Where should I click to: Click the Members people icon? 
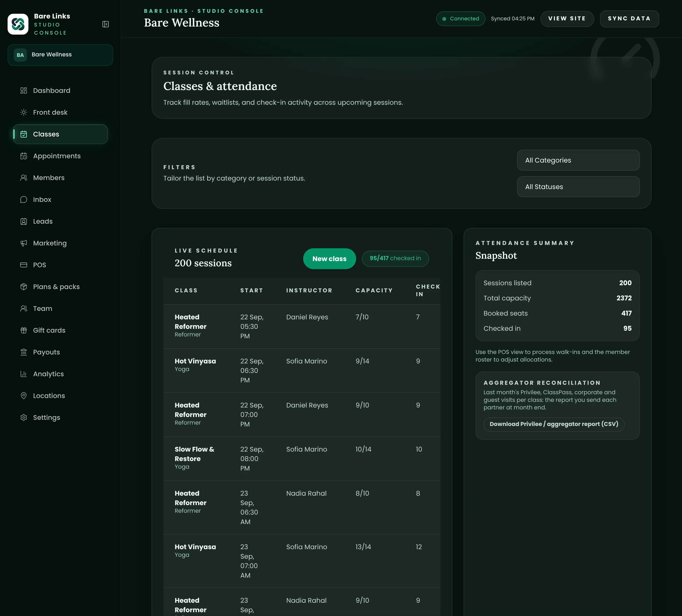pyautogui.click(x=24, y=178)
